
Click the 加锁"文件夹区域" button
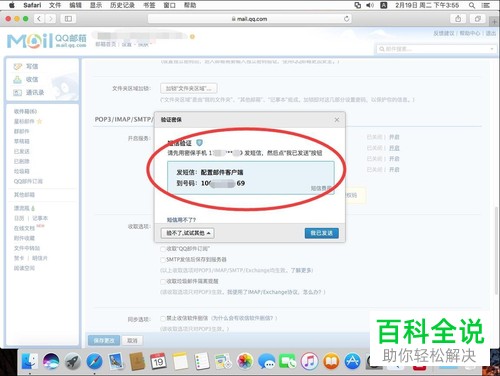[x=189, y=88]
